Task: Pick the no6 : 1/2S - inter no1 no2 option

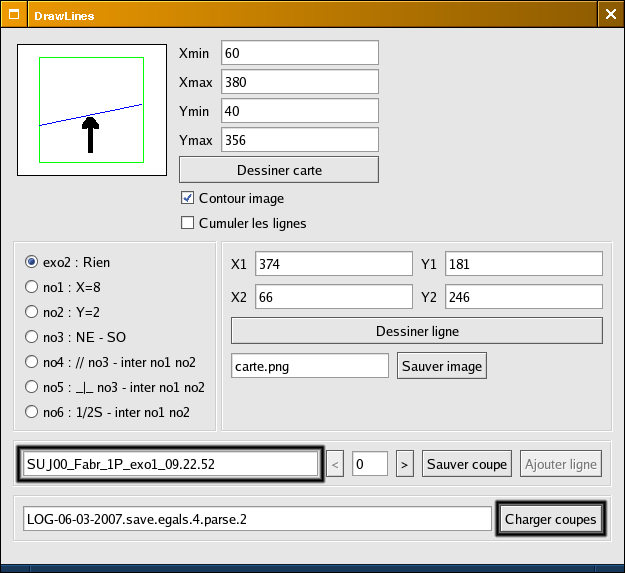Action: (33, 412)
